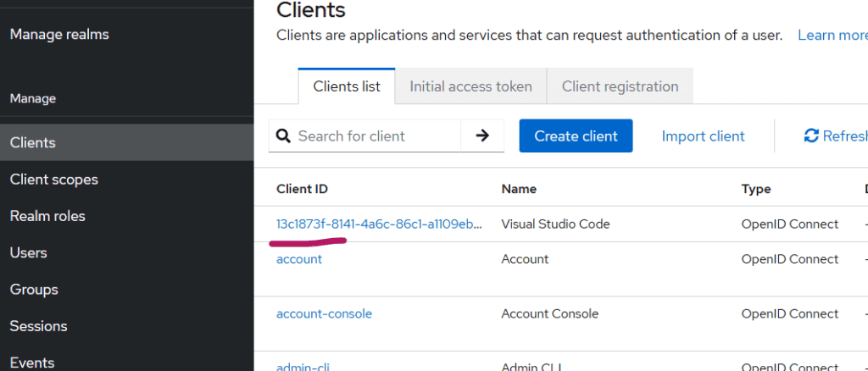Switch to Initial access token tab

pos(470,86)
